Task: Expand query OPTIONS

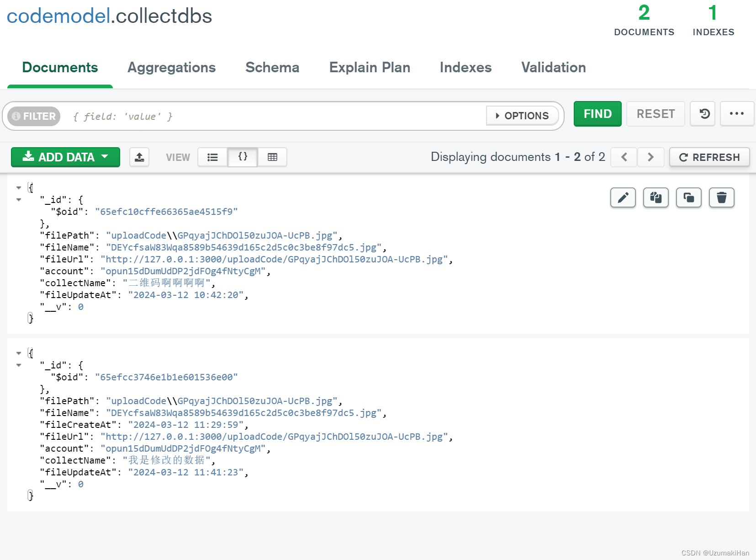Action: [x=523, y=116]
